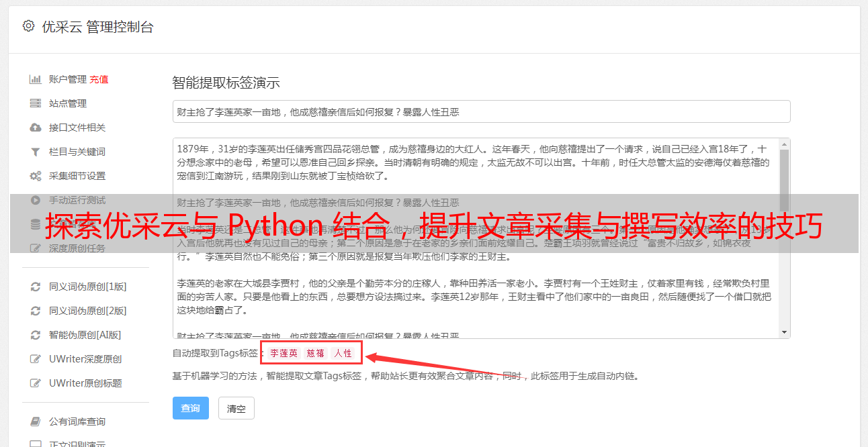Click the 清空 button

[x=236, y=408]
